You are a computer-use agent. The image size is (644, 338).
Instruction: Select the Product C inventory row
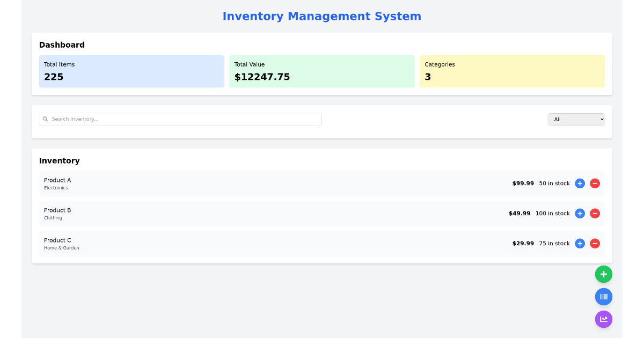[x=268, y=244]
